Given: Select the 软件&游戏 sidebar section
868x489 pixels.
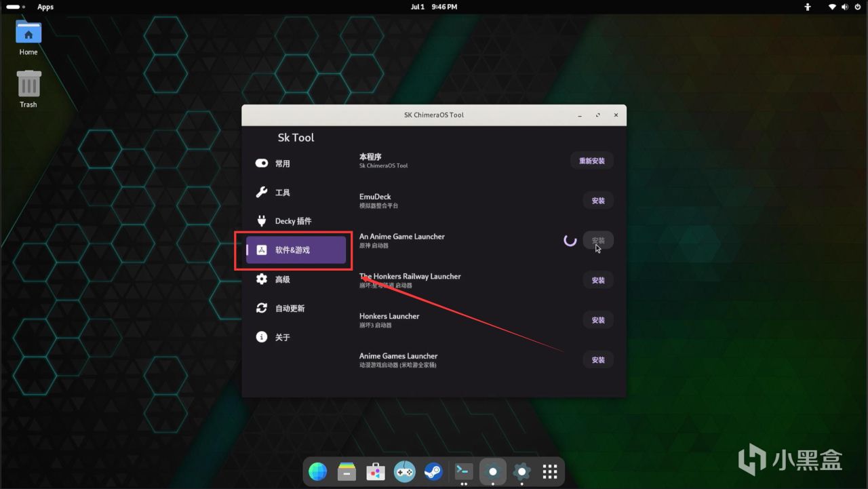Looking at the screenshot, I should pos(296,250).
